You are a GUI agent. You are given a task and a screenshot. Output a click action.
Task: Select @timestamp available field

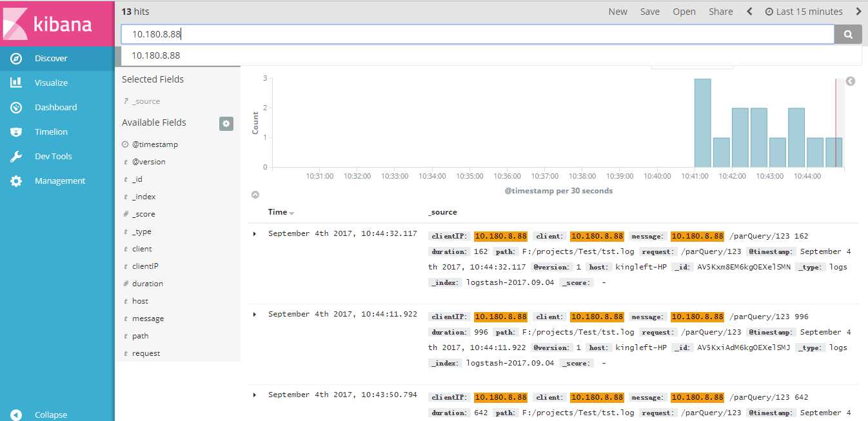155,144
